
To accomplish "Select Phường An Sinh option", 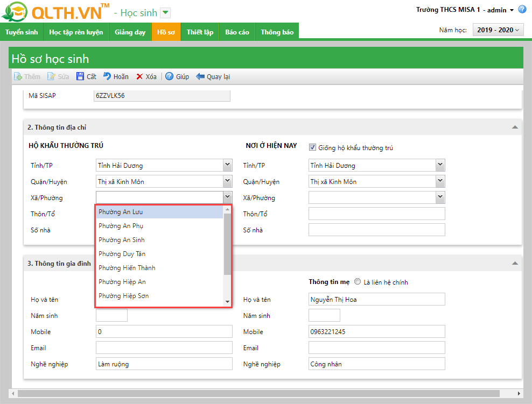I will click(x=159, y=239).
